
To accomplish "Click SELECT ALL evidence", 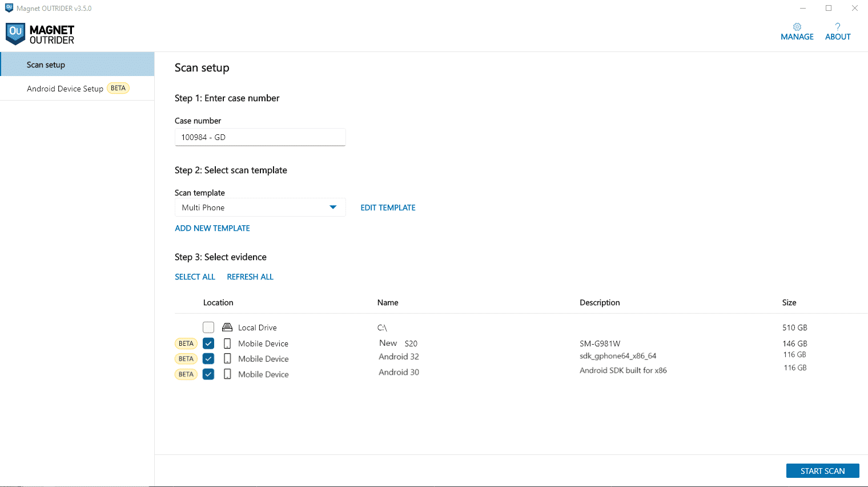I will pyautogui.click(x=195, y=277).
